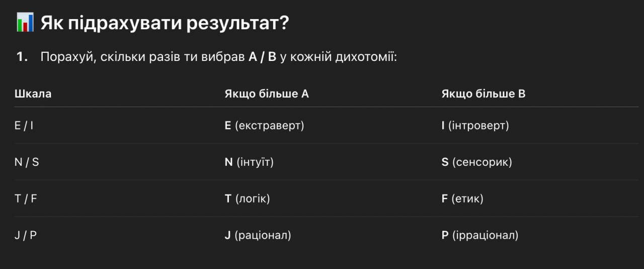The width and height of the screenshot is (644, 269).
Task: Select the "Шкала" column header
Action: point(33,94)
